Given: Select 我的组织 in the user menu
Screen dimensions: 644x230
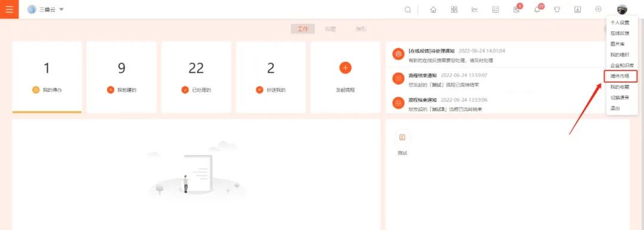Looking at the screenshot, I should pyautogui.click(x=620, y=55).
